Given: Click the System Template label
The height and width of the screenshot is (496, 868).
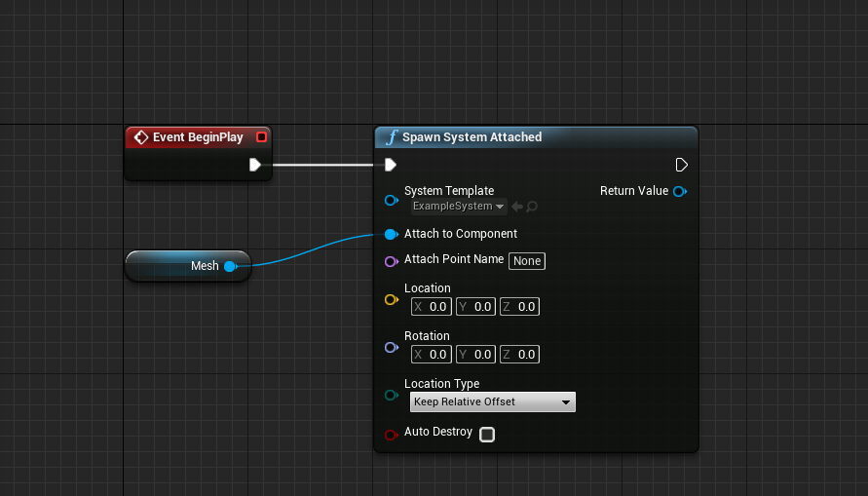Looking at the screenshot, I should pos(449,190).
